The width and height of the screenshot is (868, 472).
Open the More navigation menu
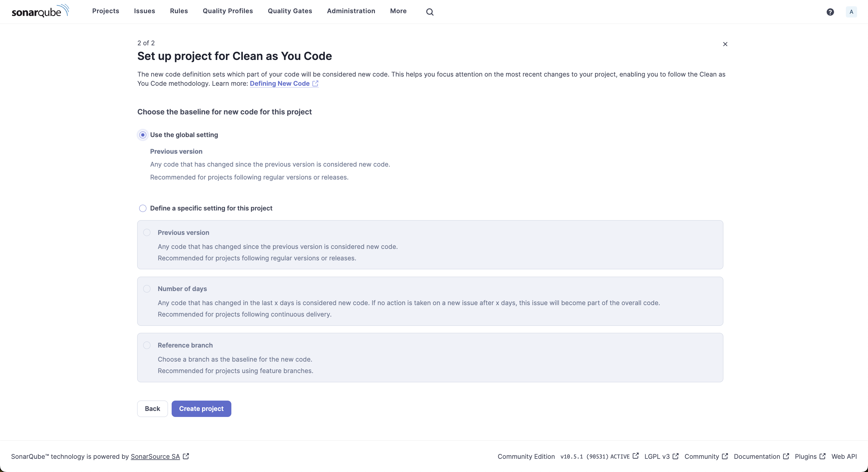point(398,11)
